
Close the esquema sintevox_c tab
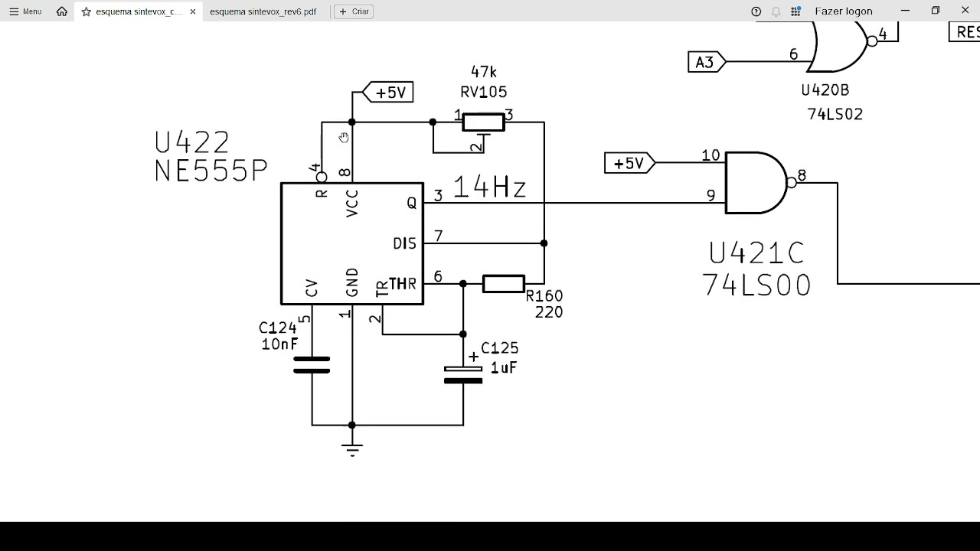tap(193, 11)
